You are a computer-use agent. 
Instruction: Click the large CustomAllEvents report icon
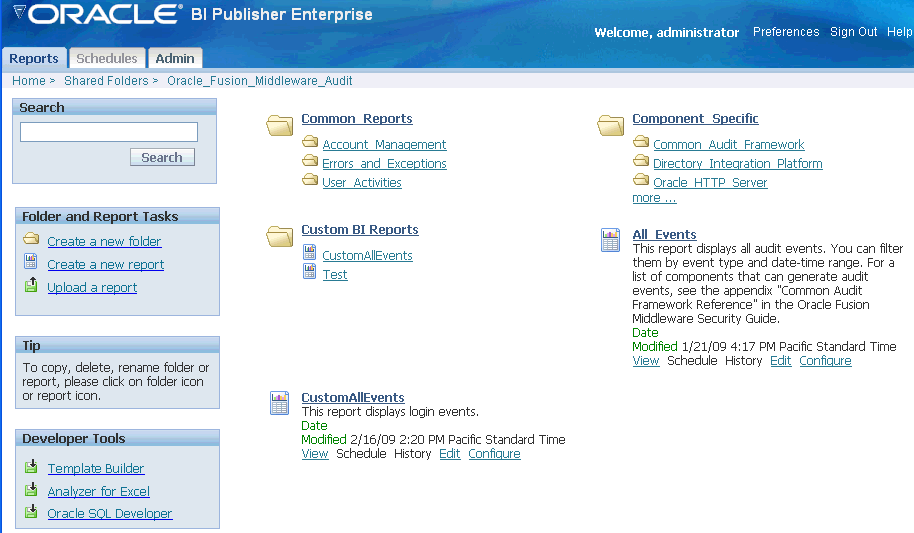(x=279, y=404)
